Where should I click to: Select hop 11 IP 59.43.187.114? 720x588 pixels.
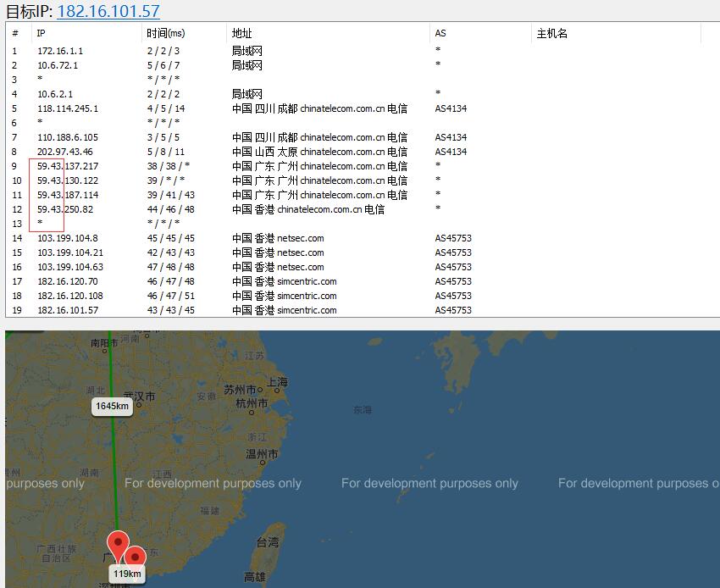pos(68,195)
